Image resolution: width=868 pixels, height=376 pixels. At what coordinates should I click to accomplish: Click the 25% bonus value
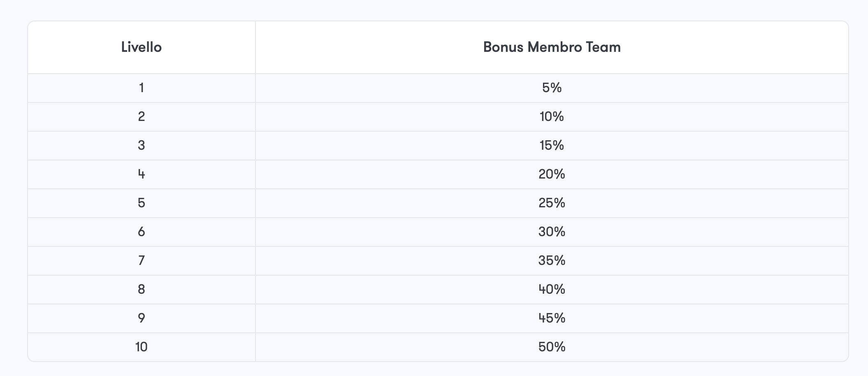[x=552, y=203]
